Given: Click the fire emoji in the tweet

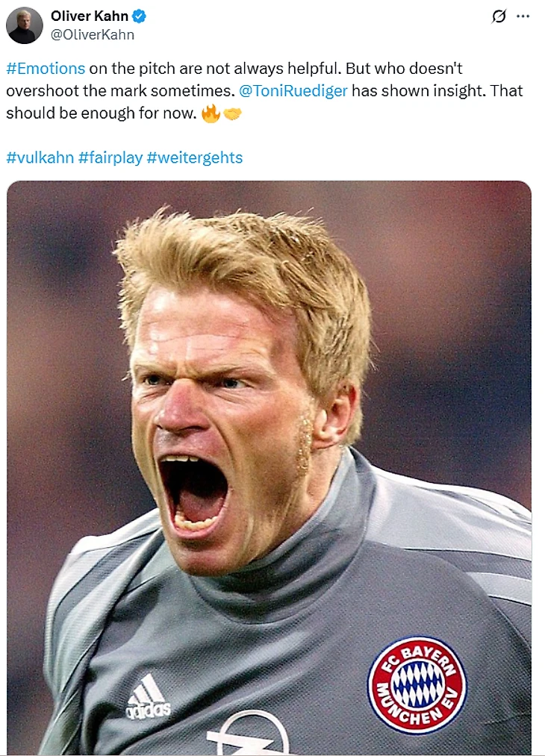Looking at the screenshot, I should (x=211, y=113).
